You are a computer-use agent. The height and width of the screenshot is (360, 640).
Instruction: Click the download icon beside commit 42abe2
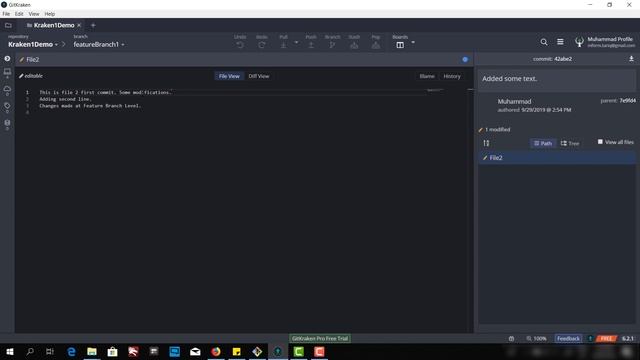tap(631, 59)
